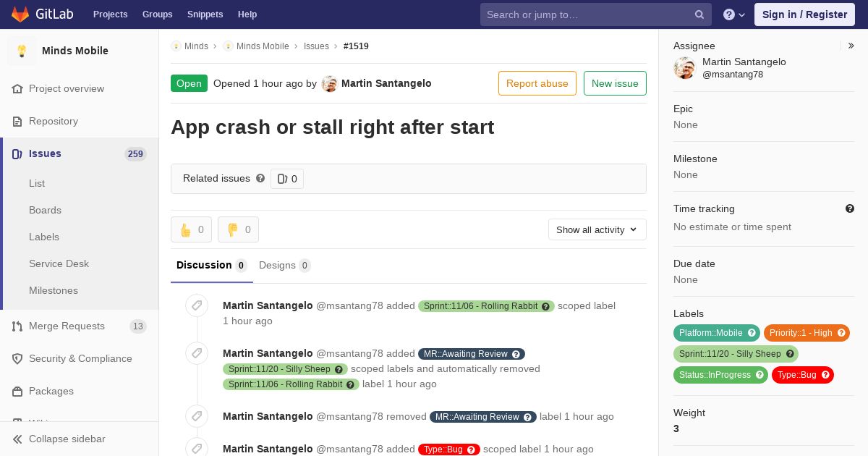
Task: Open Service Desk in the sidebar
Action: coord(59,263)
